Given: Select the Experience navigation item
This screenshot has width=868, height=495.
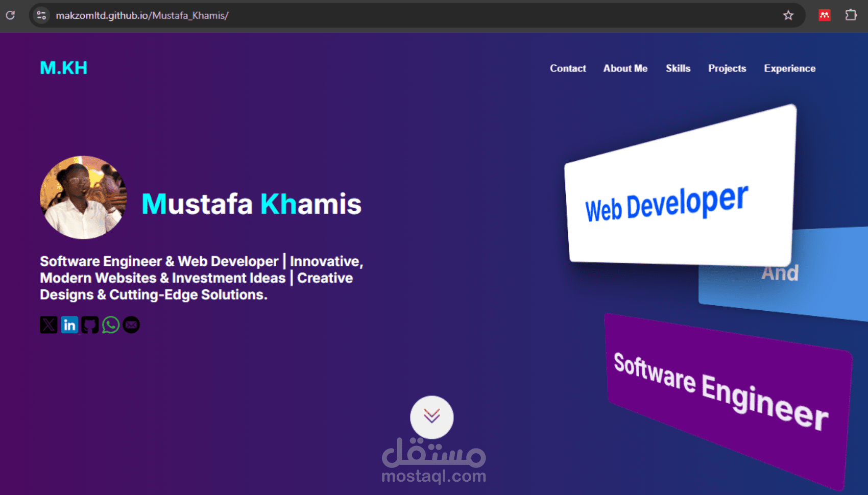Looking at the screenshot, I should point(789,68).
